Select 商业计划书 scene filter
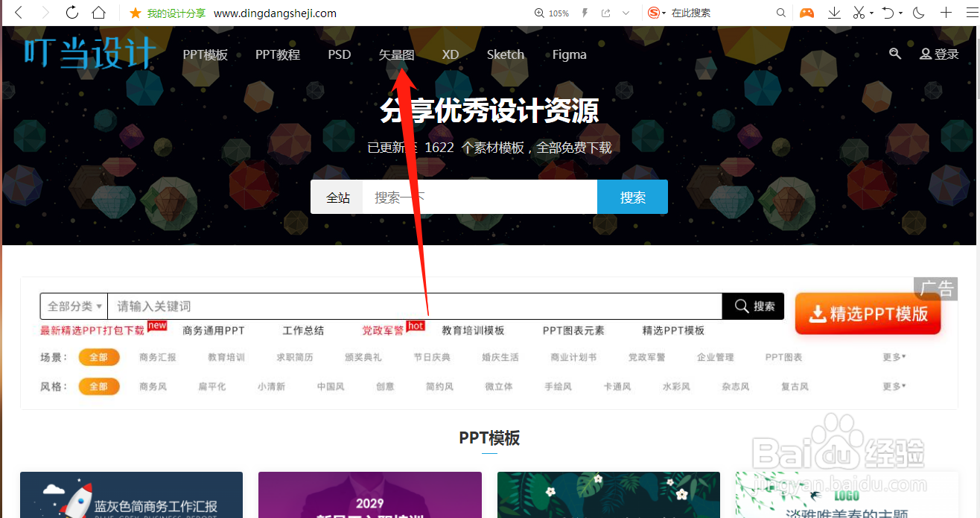 tap(573, 357)
